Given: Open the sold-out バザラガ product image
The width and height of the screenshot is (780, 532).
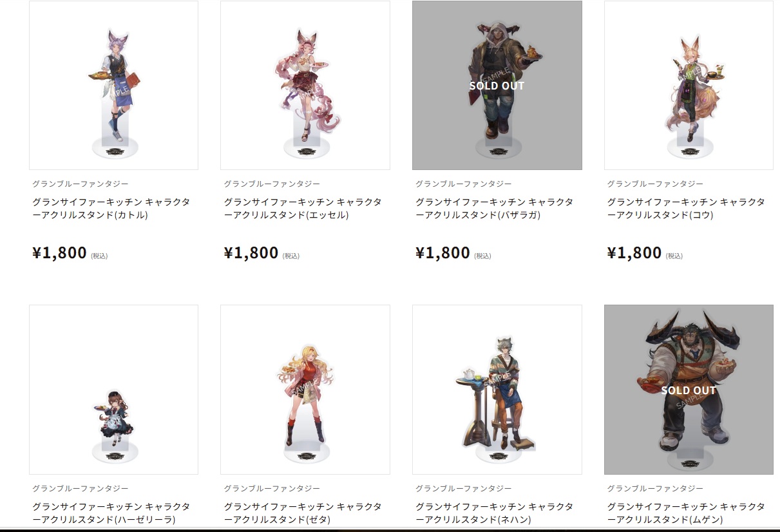Looking at the screenshot, I should (x=497, y=85).
